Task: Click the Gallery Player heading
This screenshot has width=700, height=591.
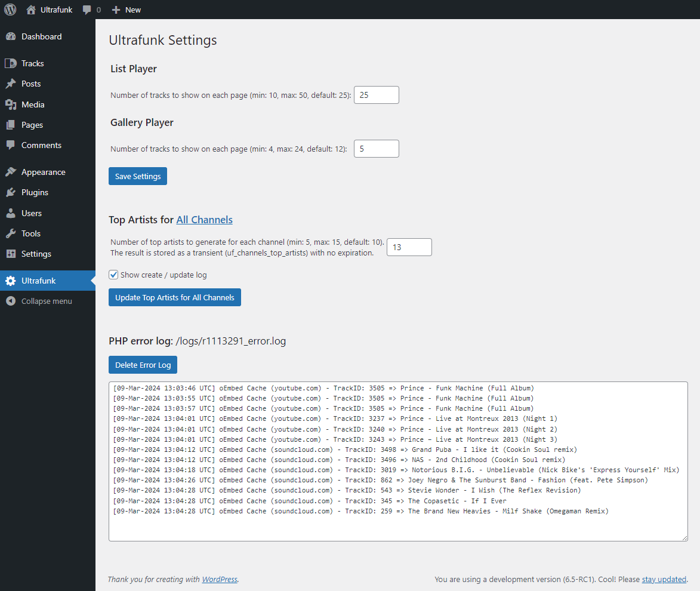Action: pos(142,122)
